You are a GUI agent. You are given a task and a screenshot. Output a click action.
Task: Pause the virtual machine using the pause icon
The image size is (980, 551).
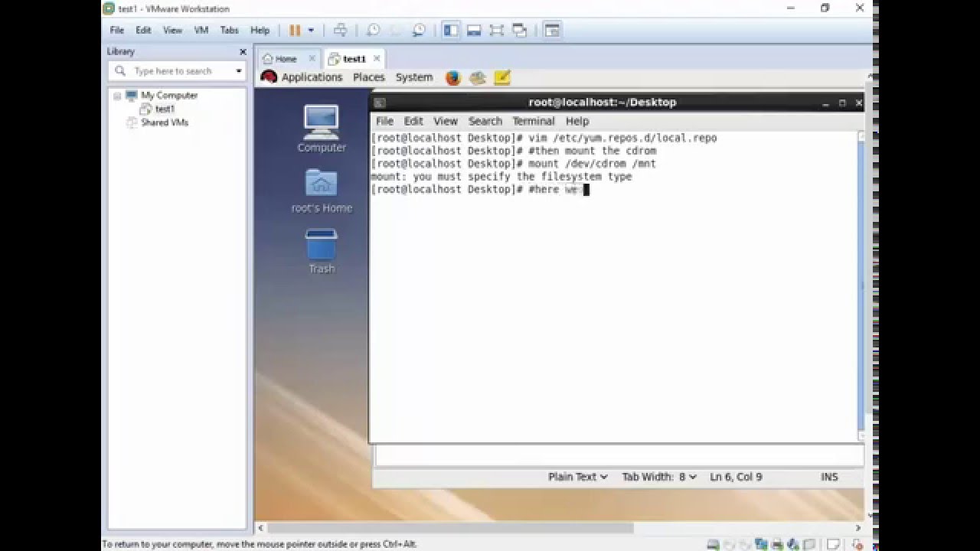pos(295,31)
